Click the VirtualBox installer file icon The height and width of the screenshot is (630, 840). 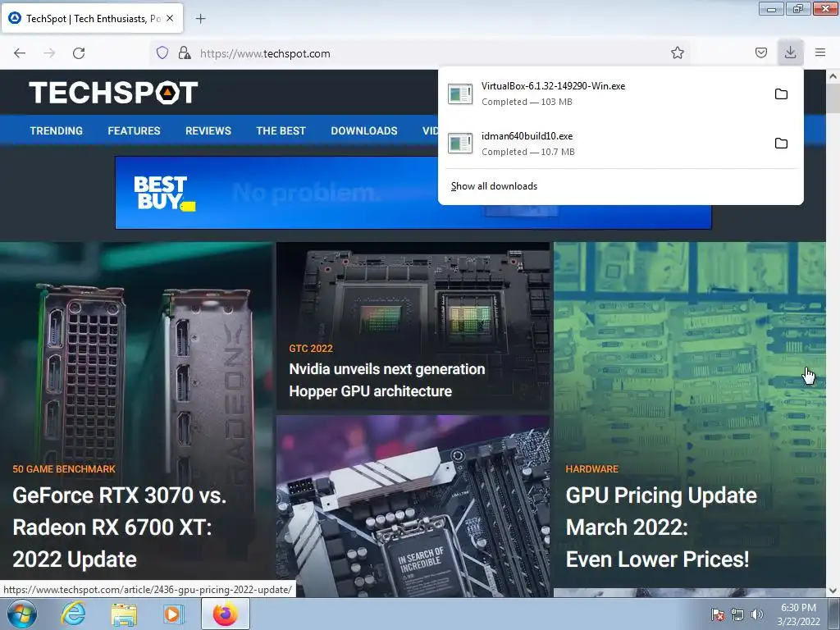(460, 94)
